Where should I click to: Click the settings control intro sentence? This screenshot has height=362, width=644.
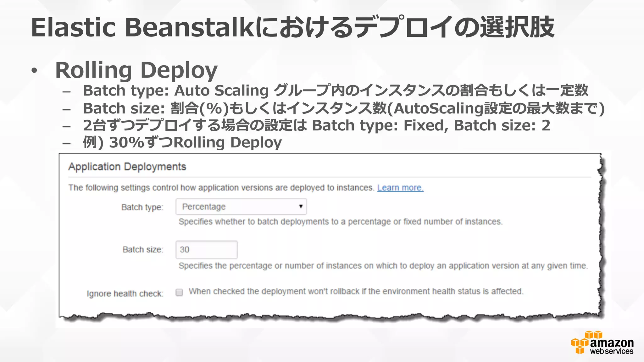pyautogui.click(x=221, y=188)
